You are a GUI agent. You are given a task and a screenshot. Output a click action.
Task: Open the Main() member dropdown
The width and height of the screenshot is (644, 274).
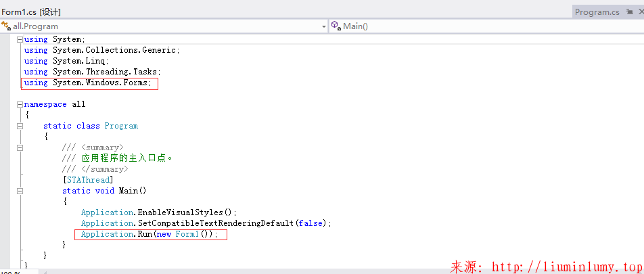coord(486,26)
